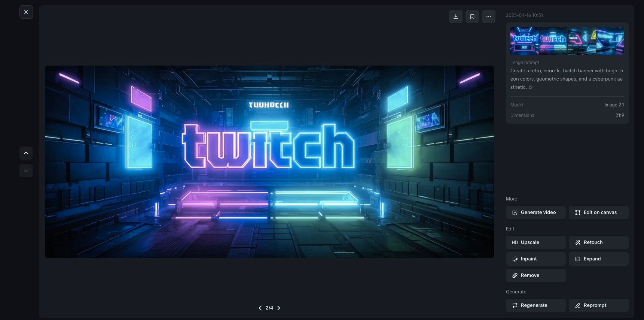This screenshot has width=644, height=320.
Task: Click the Dimensions value '21:9'
Action: [620, 115]
